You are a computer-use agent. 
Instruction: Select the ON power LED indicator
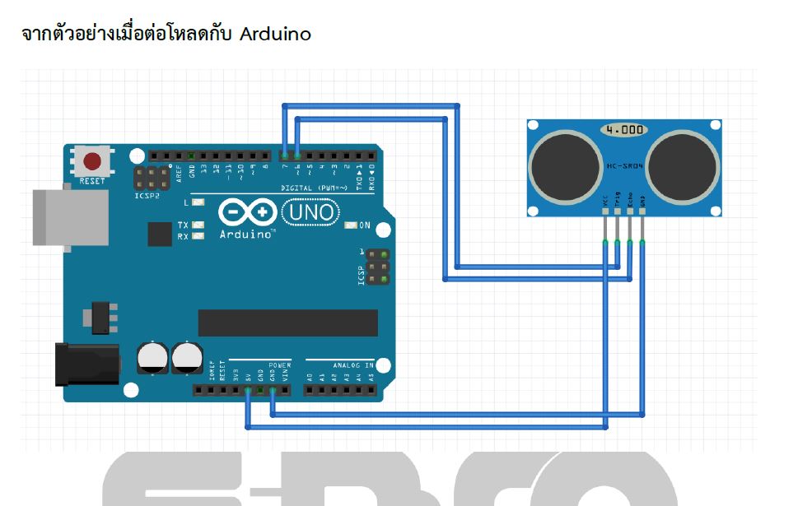pos(352,225)
